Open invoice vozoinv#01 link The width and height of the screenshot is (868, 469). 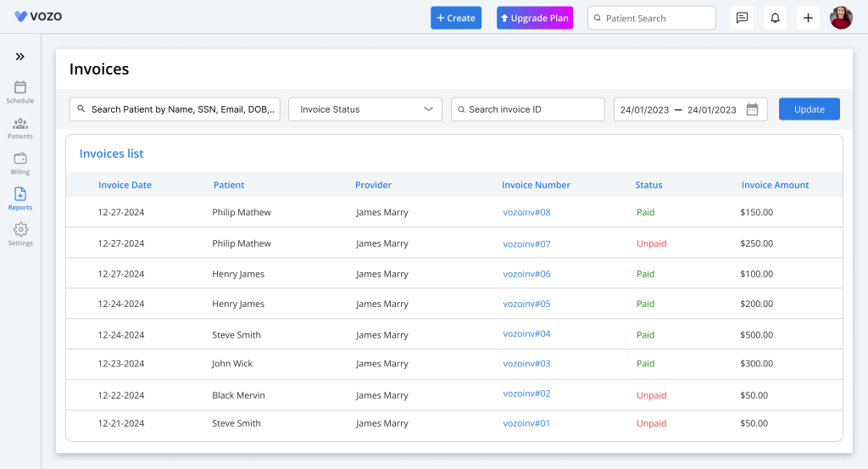click(x=526, y=423)
